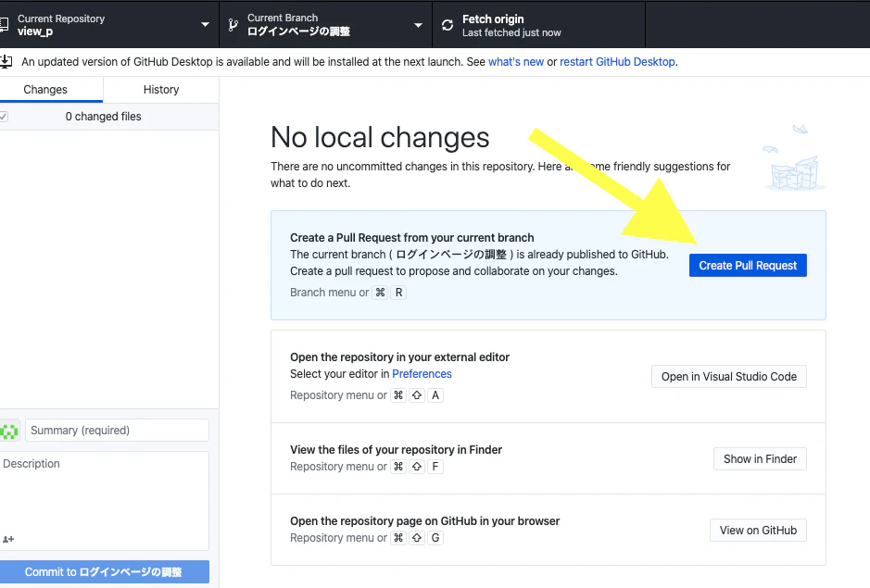Click the restart GitHub Desktop link
The height and width of the screenshot is (588, 870).
click(618, 62)
